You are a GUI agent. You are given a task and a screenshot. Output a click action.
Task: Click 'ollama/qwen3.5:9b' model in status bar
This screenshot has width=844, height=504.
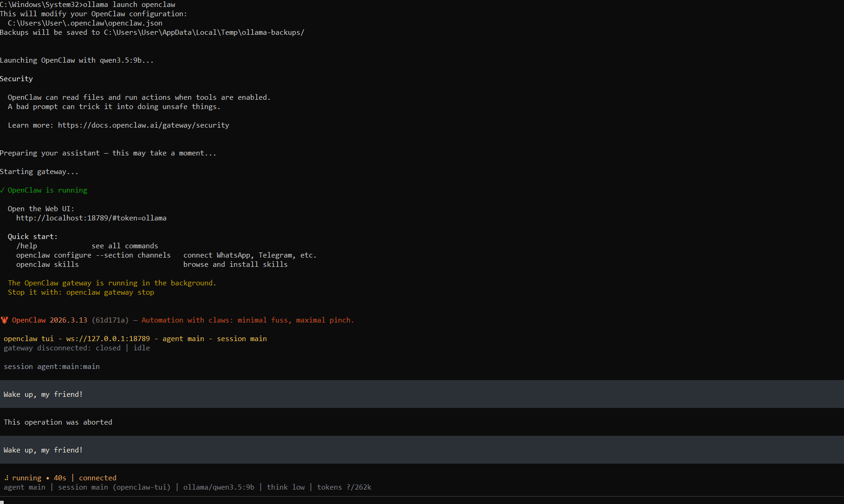[219, 487]
